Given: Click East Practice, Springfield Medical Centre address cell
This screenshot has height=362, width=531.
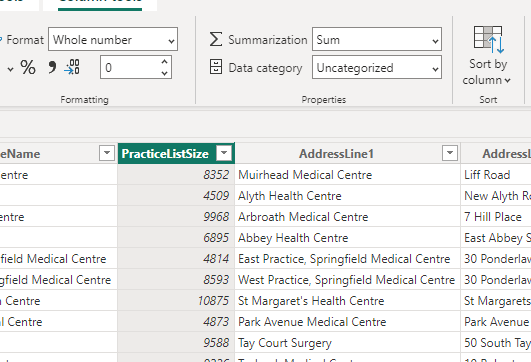Looking at the screenshot, I should (x=347, y=259).
